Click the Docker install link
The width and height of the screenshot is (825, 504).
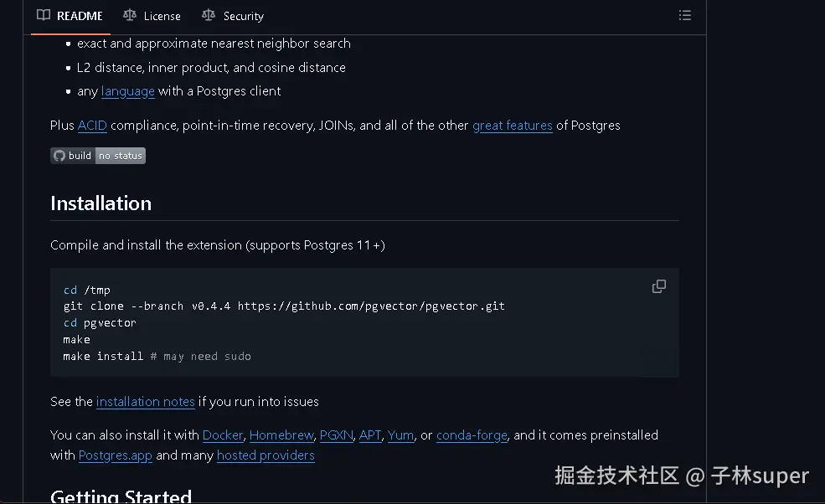point(222,435)
